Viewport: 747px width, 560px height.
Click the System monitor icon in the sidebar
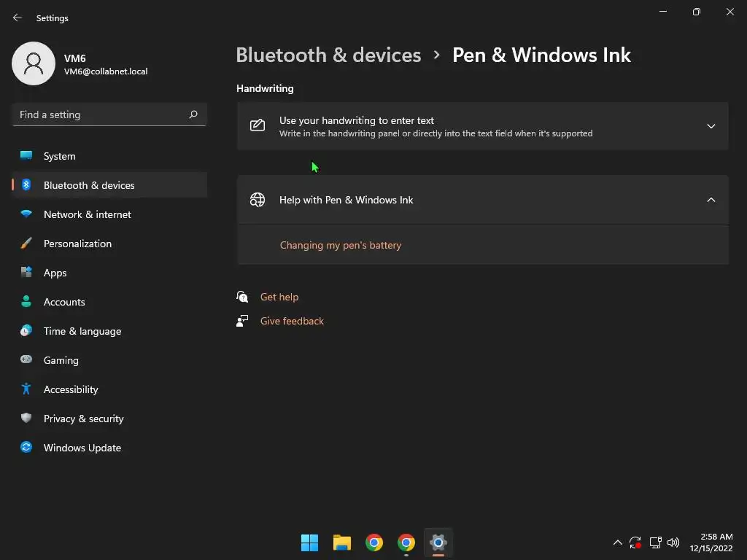point(26,156)
